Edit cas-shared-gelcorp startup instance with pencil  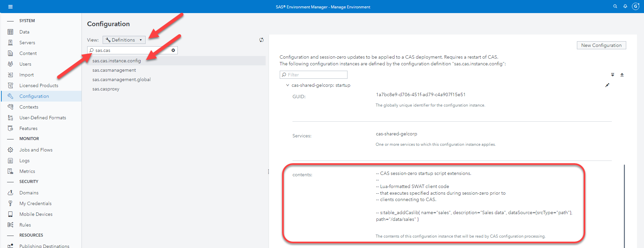[x=607, y=85]
